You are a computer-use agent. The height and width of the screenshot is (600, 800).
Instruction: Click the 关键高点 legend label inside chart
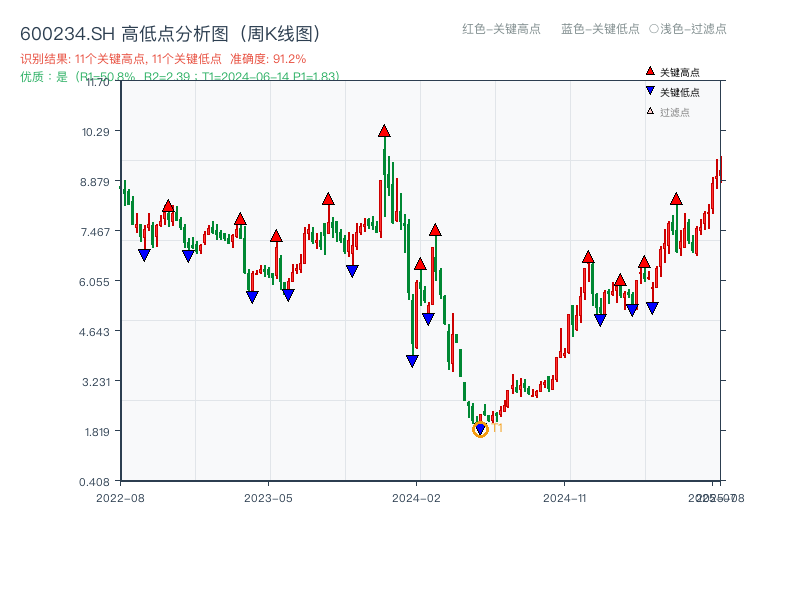pyautogui.click(x=680, y=72)
